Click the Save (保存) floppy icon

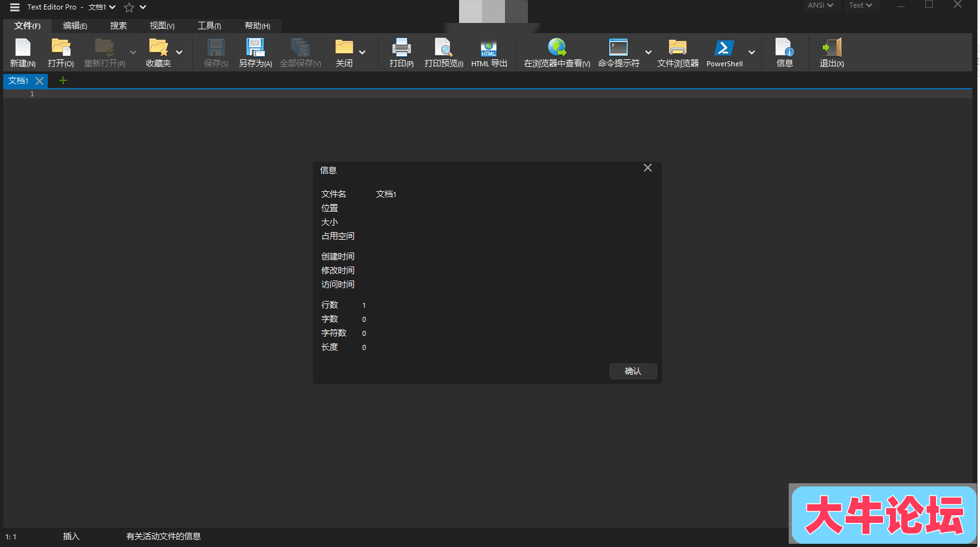tap(216, 47)
